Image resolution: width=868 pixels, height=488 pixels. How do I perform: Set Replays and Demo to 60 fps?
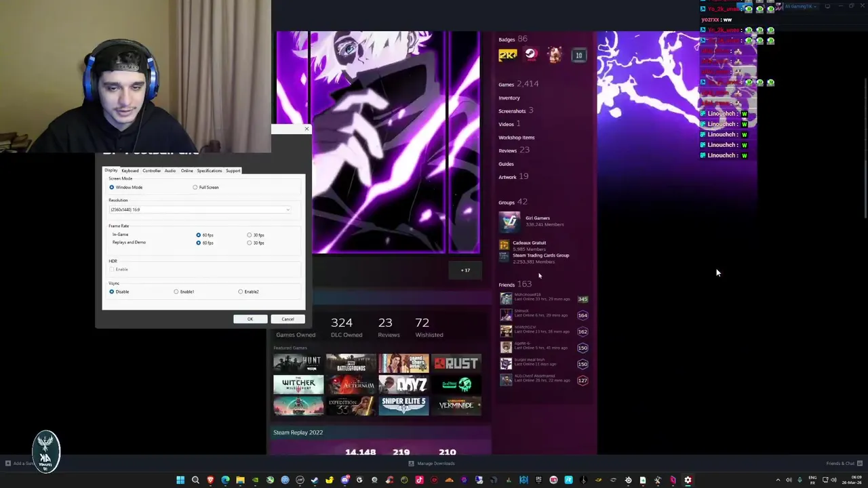point(199,243)
